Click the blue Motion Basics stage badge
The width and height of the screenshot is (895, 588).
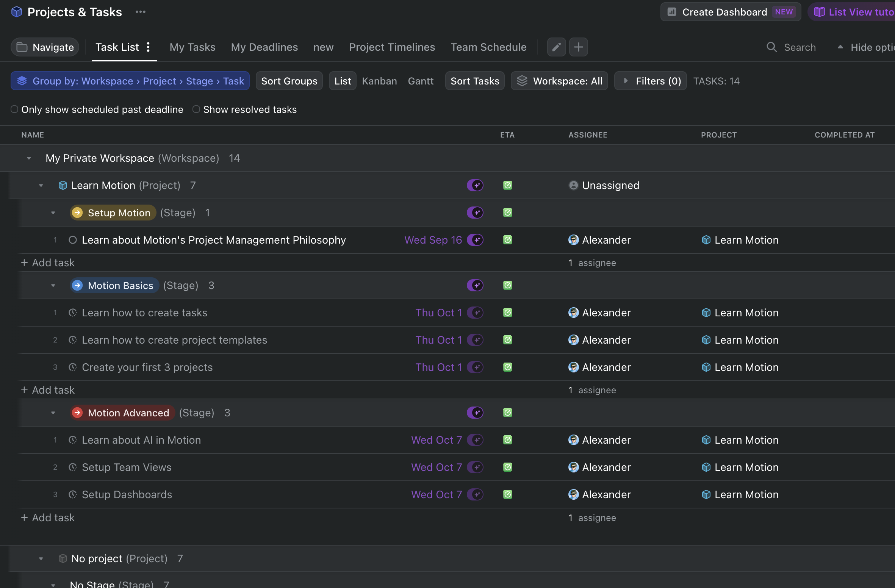pyautogui.click(x=114, y=285)
